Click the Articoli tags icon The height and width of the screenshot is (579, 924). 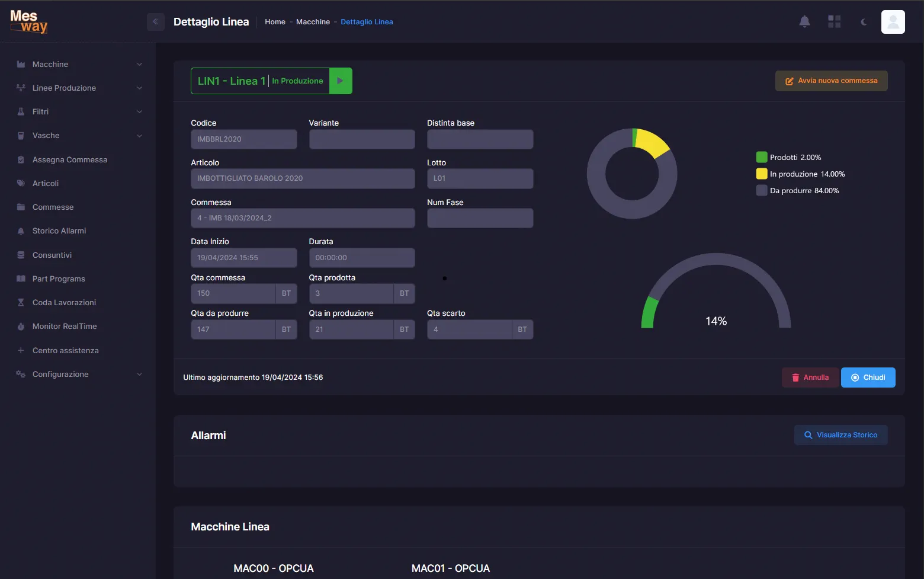(x=21, y=183)
